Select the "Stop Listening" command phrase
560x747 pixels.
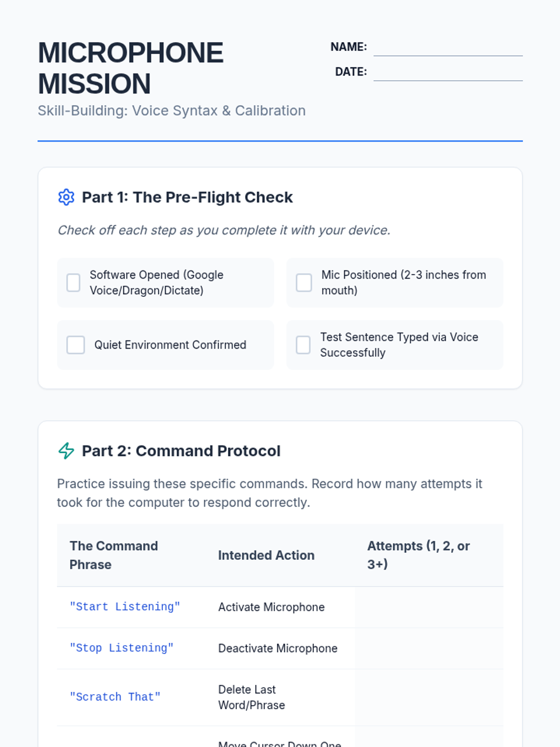click(x=121, y=648)
